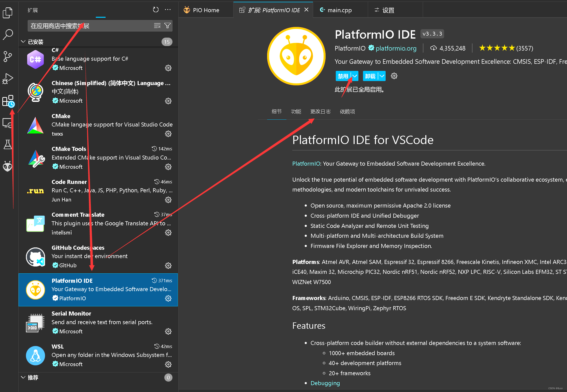Select the 依赖项 dependencies tab
This screenshot has height=392, width=567.
(347, 112)
